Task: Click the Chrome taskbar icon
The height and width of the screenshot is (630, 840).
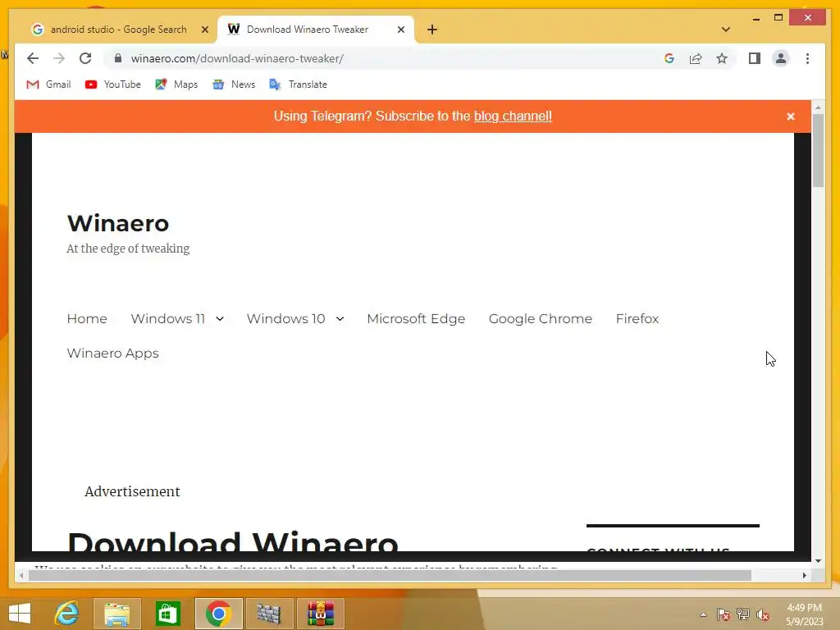Action: point(218,614)
